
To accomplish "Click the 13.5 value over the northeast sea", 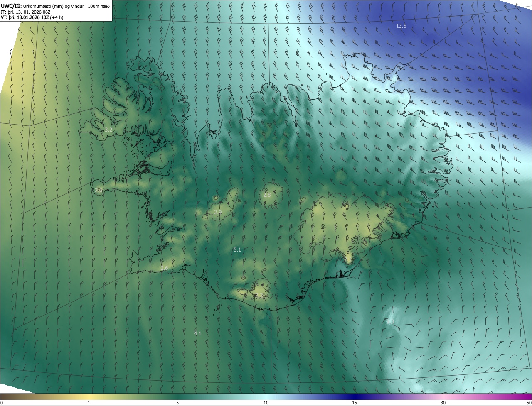I will [401, 26].
